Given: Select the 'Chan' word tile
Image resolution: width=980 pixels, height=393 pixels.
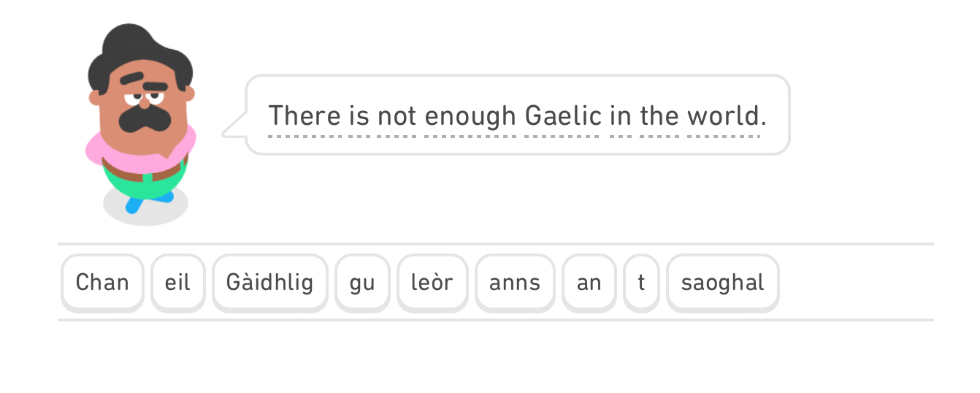Looking at the screenshot, I should (102, 283).
